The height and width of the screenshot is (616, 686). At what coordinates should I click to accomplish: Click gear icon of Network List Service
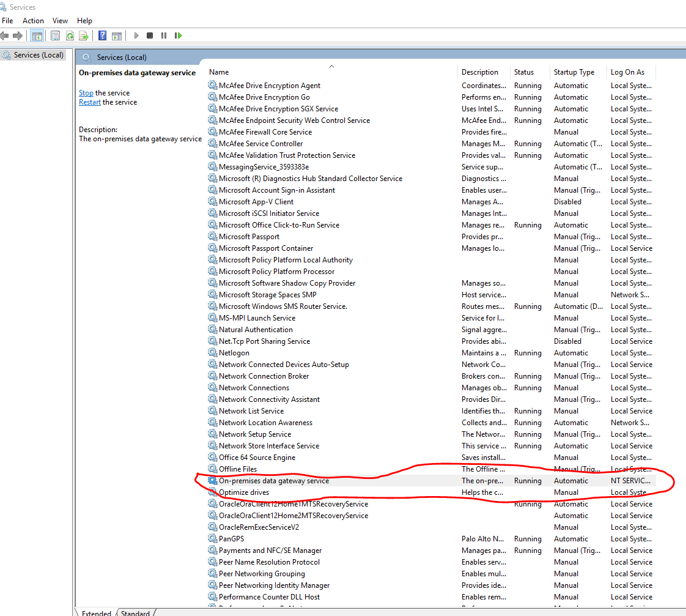tap(213, 410)
